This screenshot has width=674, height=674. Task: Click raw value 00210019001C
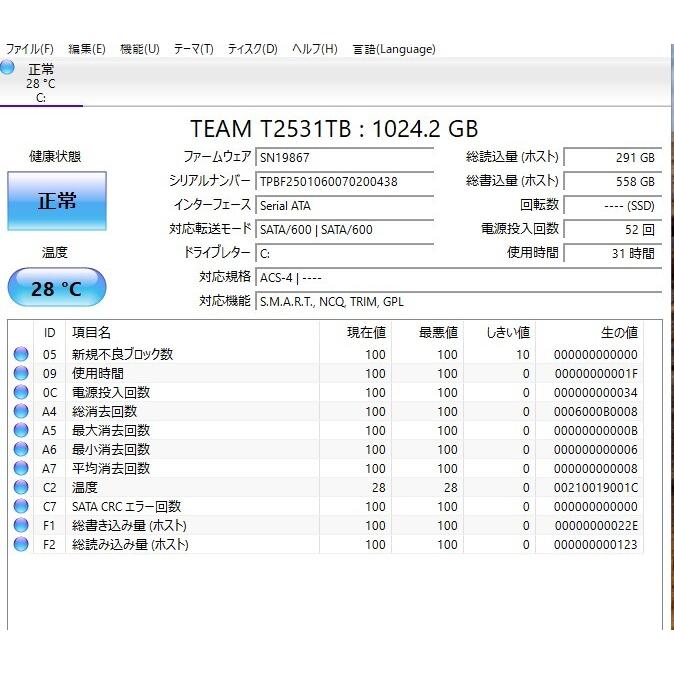click(596, 487)
